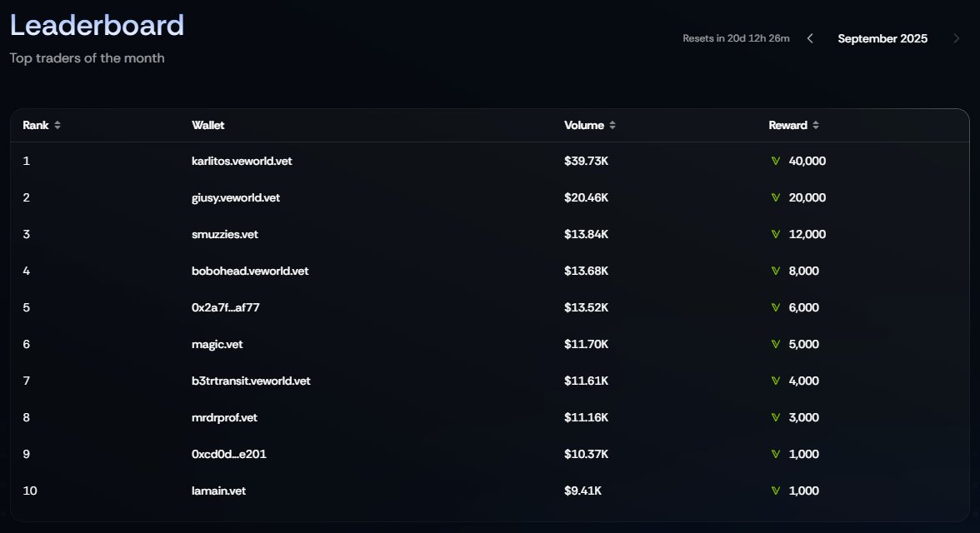Click rank number 10
This screenshot has height=533, width=980.
[x=30, y=491]
